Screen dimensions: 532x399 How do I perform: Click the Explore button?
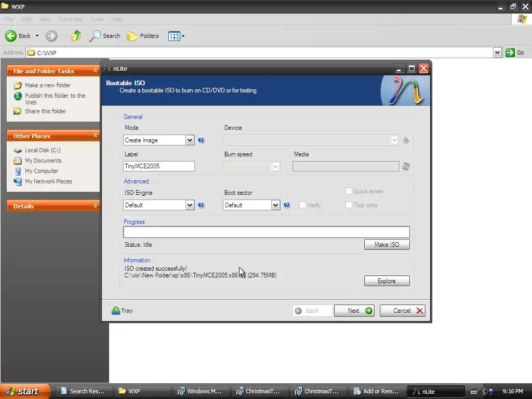[x=387, y=281]
